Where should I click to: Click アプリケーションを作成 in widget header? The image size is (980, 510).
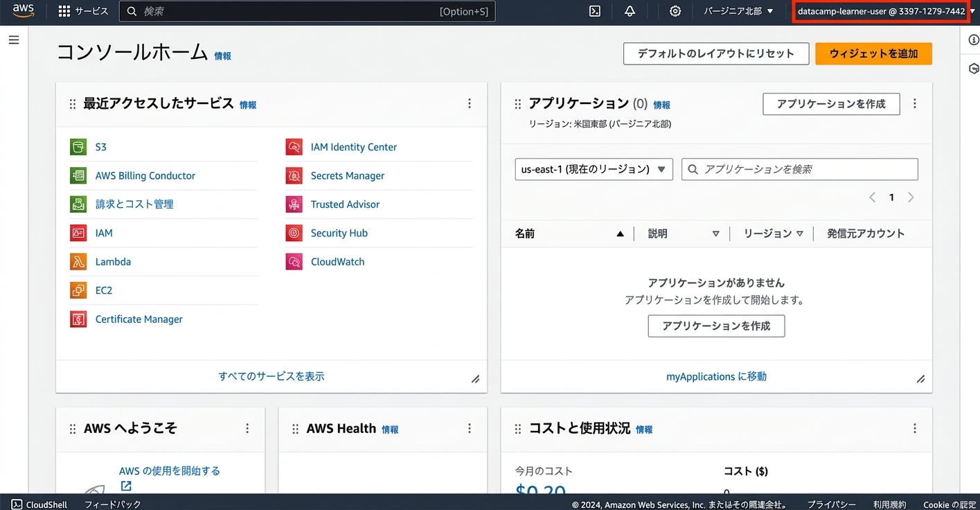click(x=831, y=104)
